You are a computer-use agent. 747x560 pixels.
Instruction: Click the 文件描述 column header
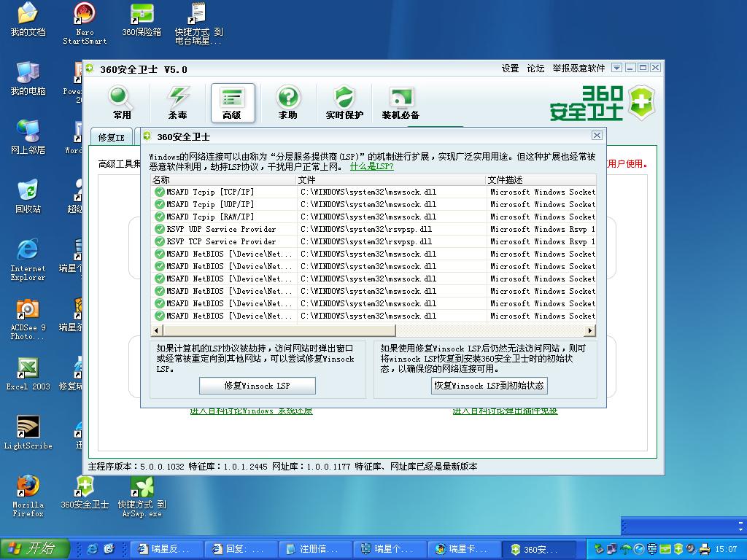pyautogui.click(x=541, y=180)
